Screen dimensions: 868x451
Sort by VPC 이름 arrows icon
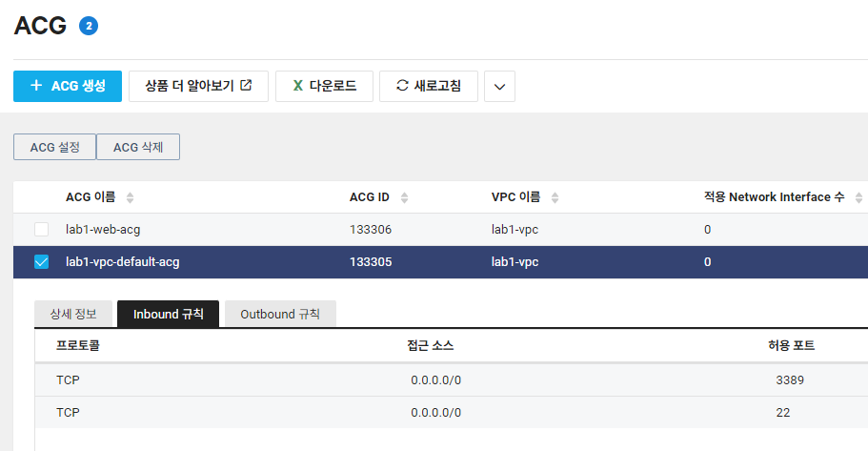pos(555,197)
